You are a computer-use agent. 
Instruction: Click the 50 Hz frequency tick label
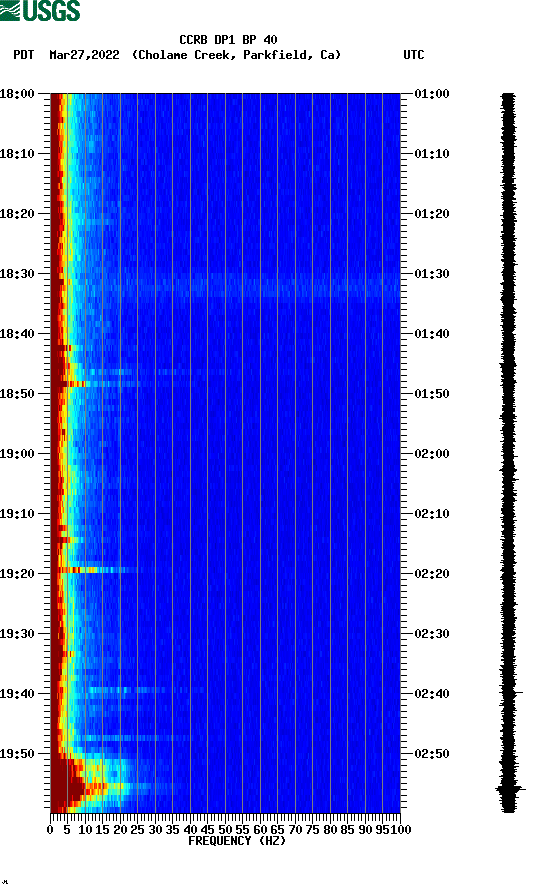coord(225,830)
